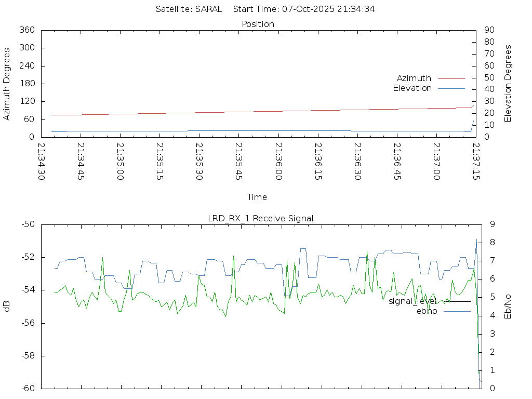
Task: Click the dB axis label
Action: pyautogui.click(x=7, y=306)
